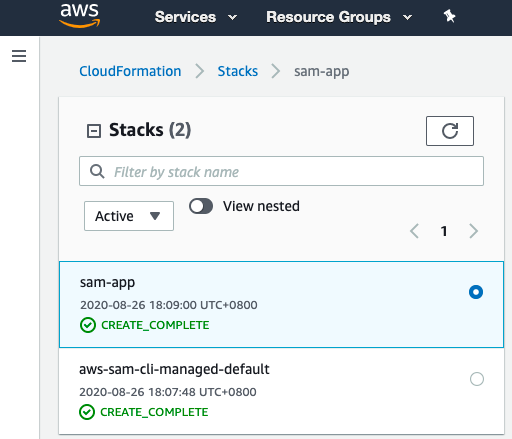Image resolution: width=512 pixels, height=439 pixels.
Task: Click the search magnifier icon in filter
Action: [97, 171]
